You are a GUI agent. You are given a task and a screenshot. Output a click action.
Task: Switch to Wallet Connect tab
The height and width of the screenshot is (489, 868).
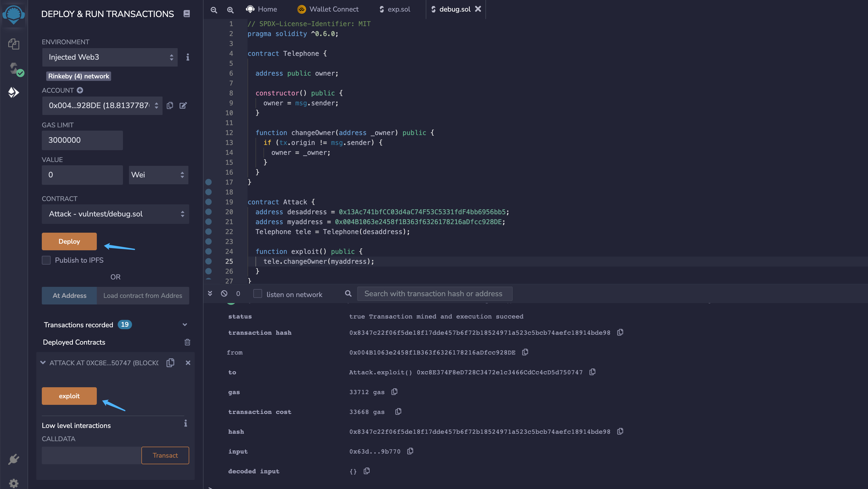[328, 9]
